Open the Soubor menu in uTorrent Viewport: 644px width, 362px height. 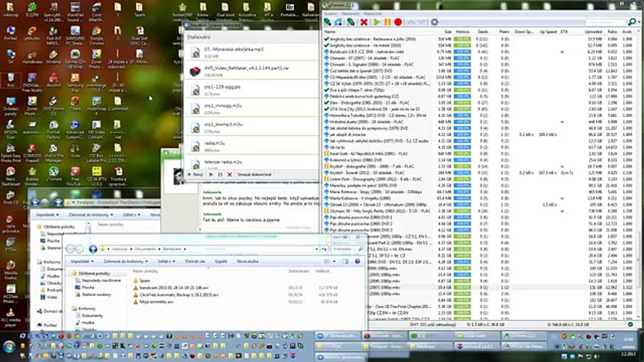click(x=330, y=13)
